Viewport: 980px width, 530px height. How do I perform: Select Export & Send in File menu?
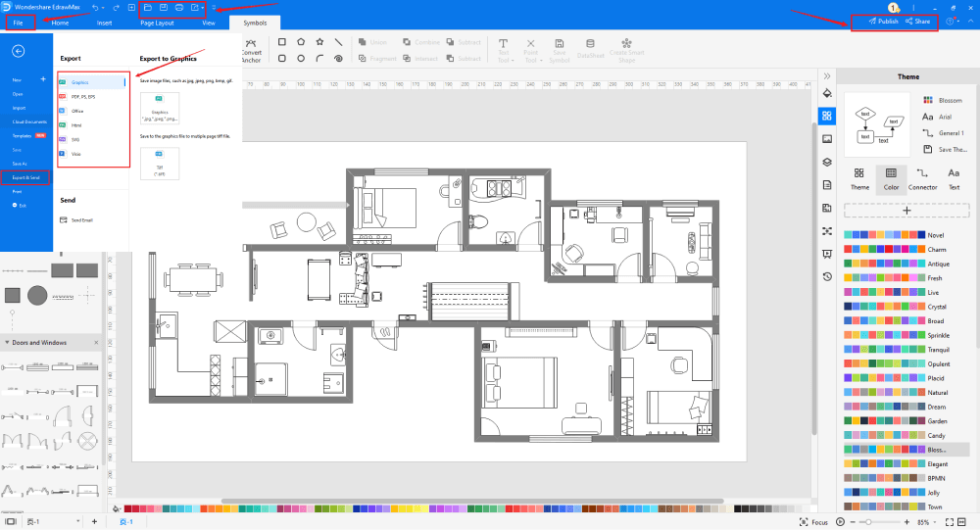point(25,177)
